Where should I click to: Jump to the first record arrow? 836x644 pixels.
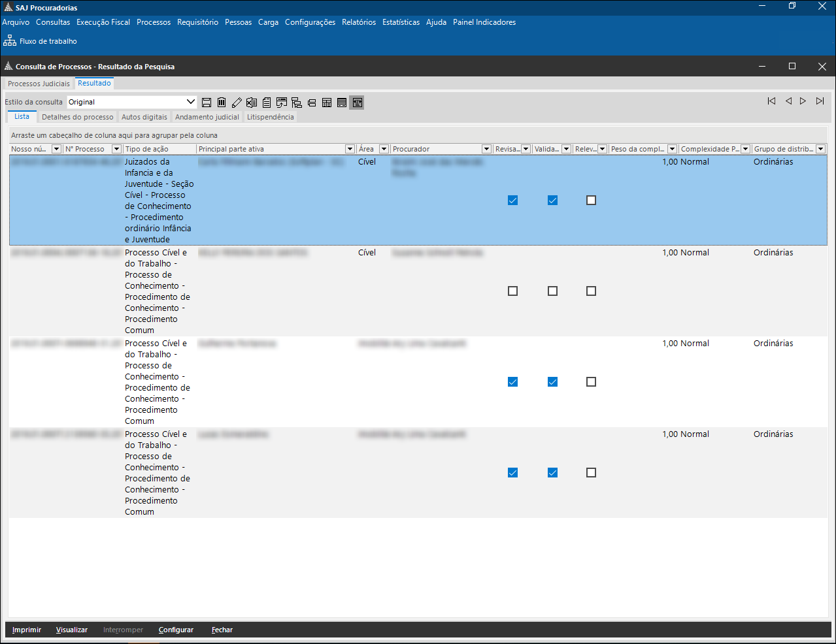coord(771,101)
